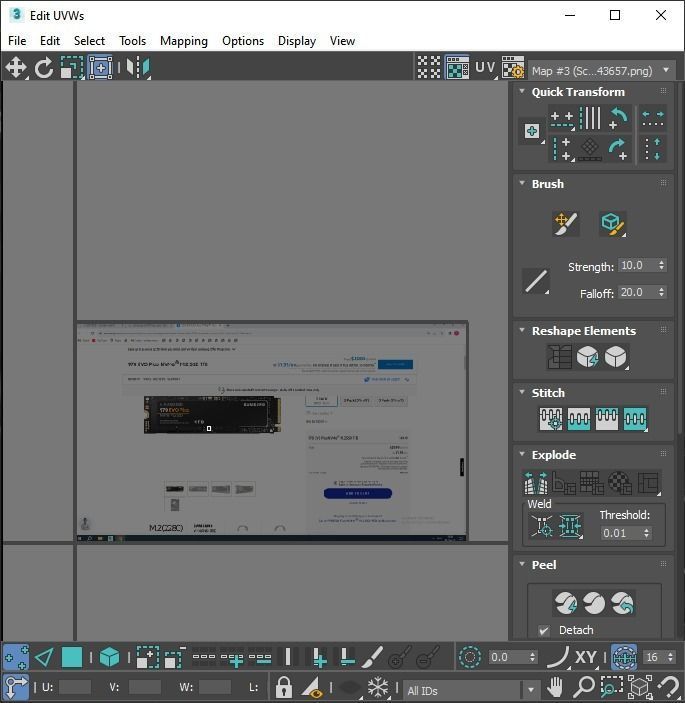Viewport: 685px width, 703px height.
Task: Click the Peel Mode icon
Action: tap(594, 603)
